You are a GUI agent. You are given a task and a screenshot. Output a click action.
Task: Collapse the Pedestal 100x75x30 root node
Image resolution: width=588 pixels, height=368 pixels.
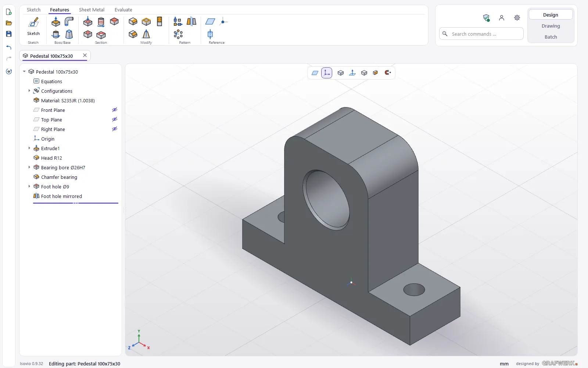tap(24, 72)
